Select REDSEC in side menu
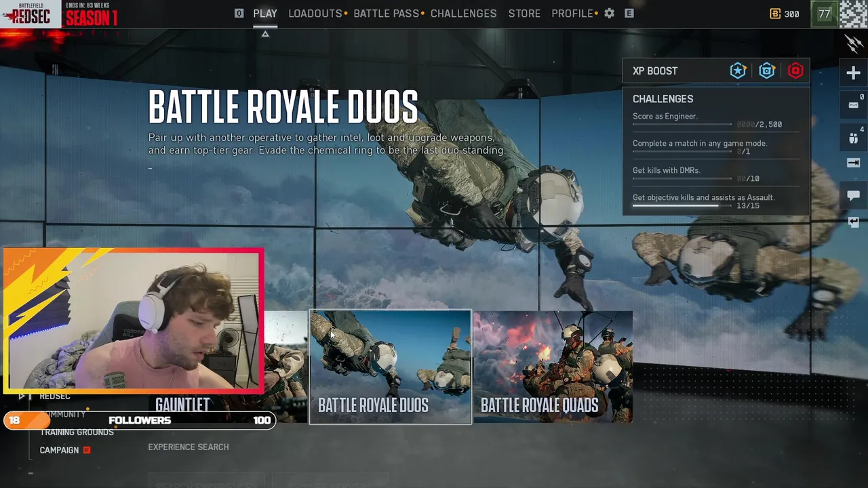 click(x=54, y=396)
